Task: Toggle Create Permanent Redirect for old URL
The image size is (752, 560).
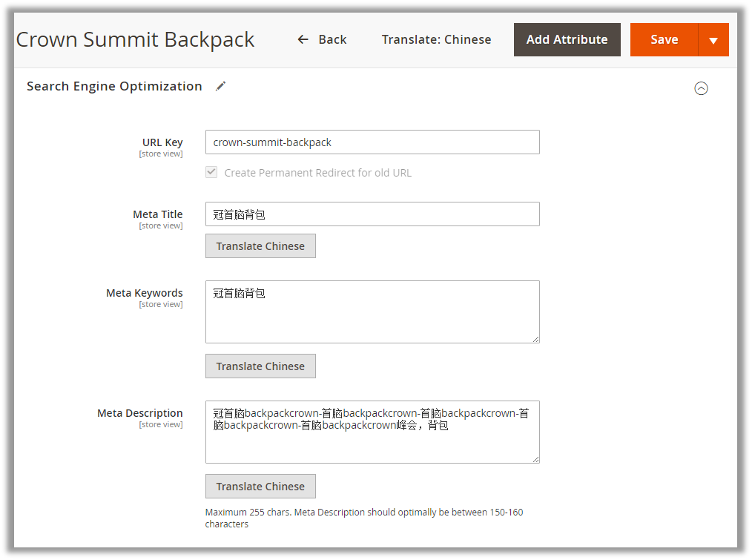Action: click(x=211, y=172)
